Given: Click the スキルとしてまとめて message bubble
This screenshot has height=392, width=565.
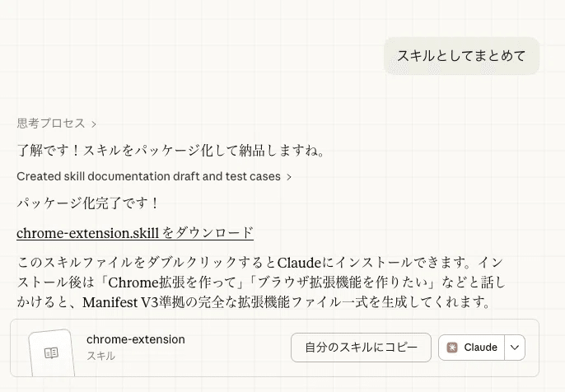Looking at the screenshot, I should click(x=460, y=56).
